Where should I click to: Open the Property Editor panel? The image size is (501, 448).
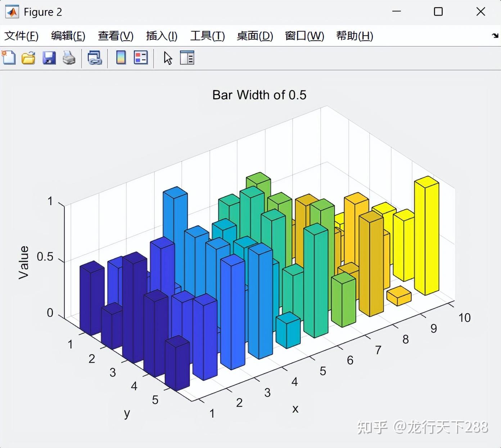[x=187, y=58]
